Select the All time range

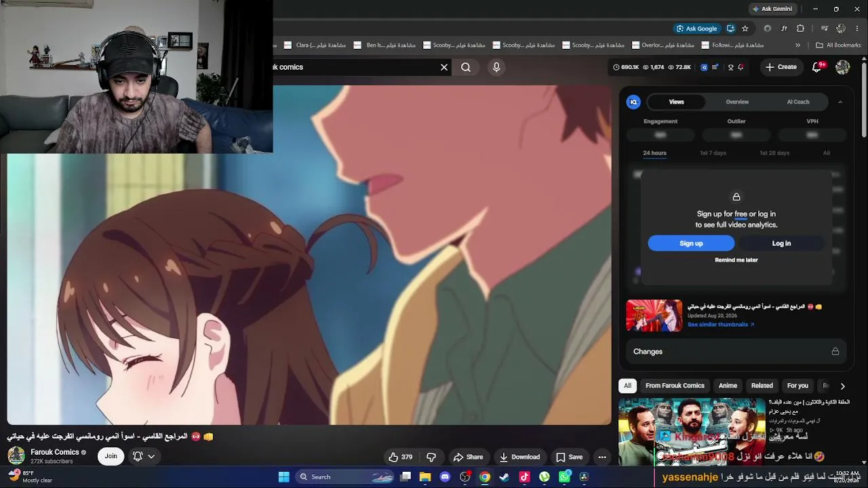[x=827, y=153]
